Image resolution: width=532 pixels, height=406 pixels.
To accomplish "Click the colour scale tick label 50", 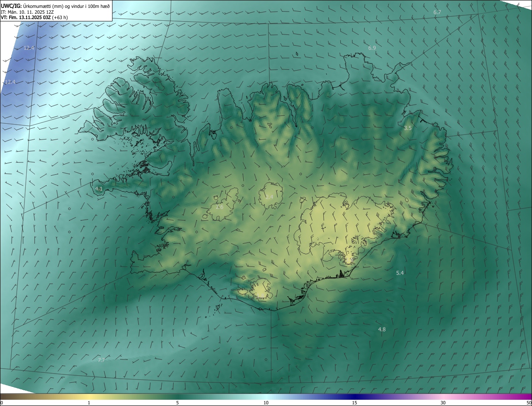I will [x=529, y=403].
